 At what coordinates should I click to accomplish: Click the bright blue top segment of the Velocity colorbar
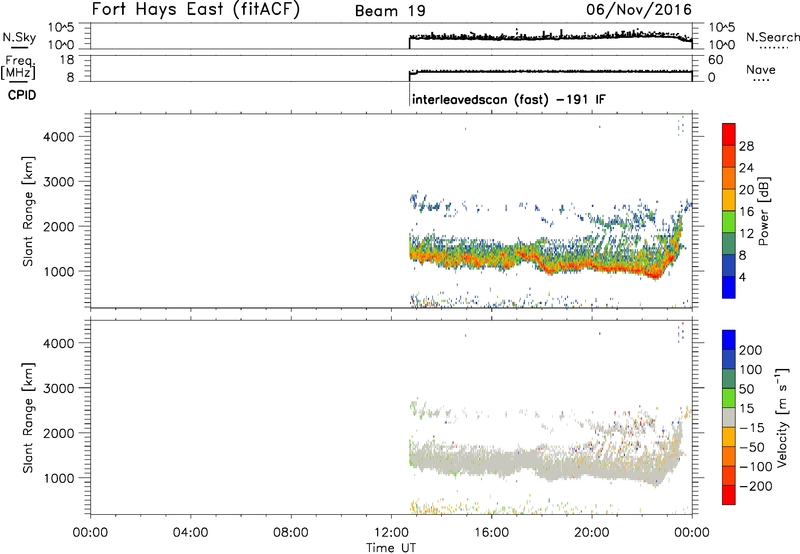click(729, 340)
